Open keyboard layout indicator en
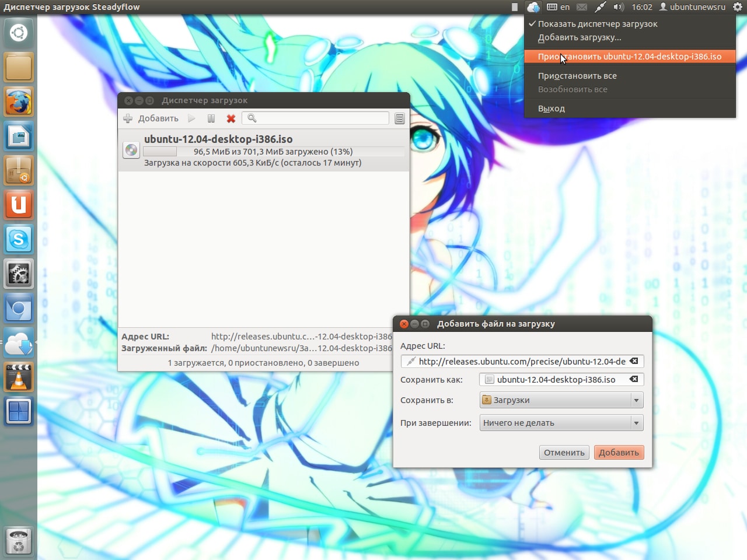Screen dimensions: 747x560 (558, 7)
